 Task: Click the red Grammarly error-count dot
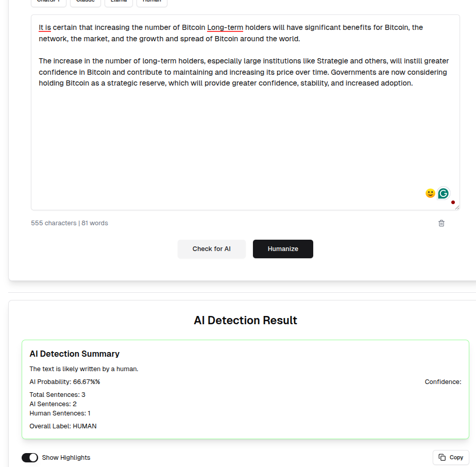[453, 203]
